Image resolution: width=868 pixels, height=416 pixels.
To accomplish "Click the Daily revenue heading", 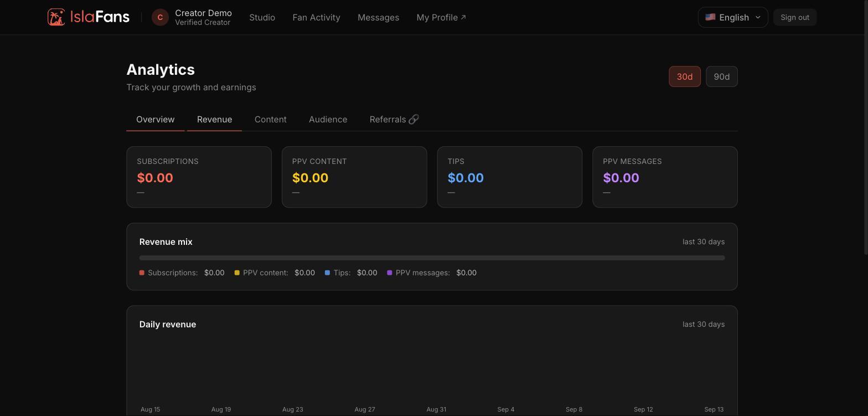I will coord(168,325).
